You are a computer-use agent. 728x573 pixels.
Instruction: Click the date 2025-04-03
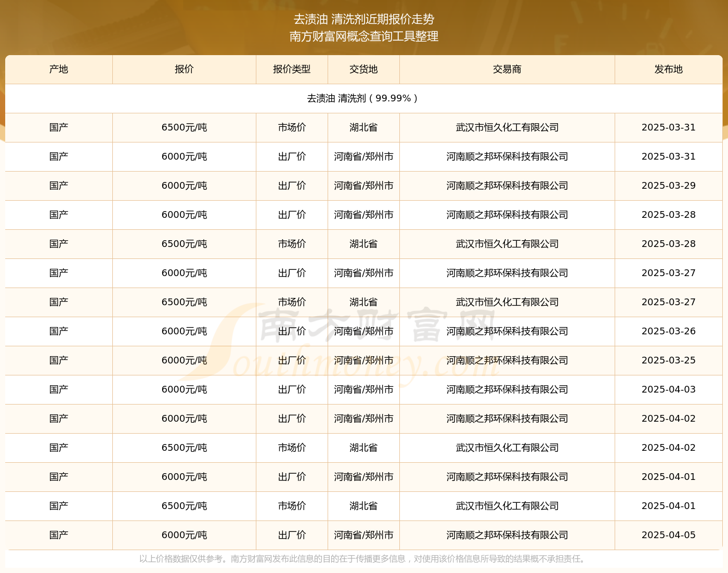(669, 389)
